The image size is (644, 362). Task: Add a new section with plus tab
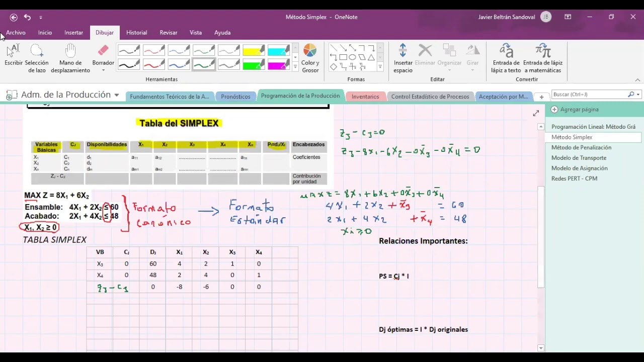point(541,97)
